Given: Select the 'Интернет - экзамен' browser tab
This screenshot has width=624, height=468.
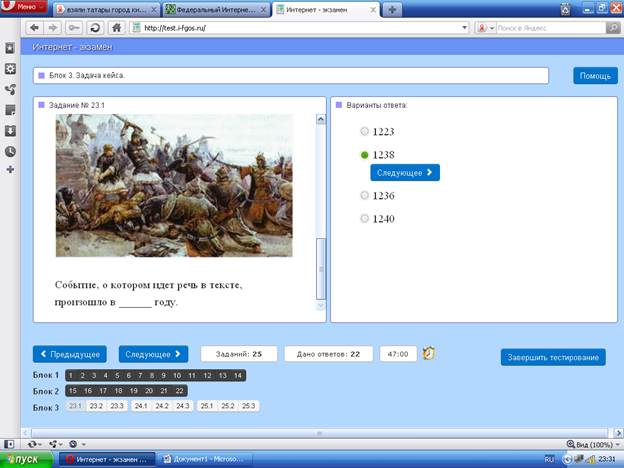Looking at the screenshot, I should coord(326,10).
